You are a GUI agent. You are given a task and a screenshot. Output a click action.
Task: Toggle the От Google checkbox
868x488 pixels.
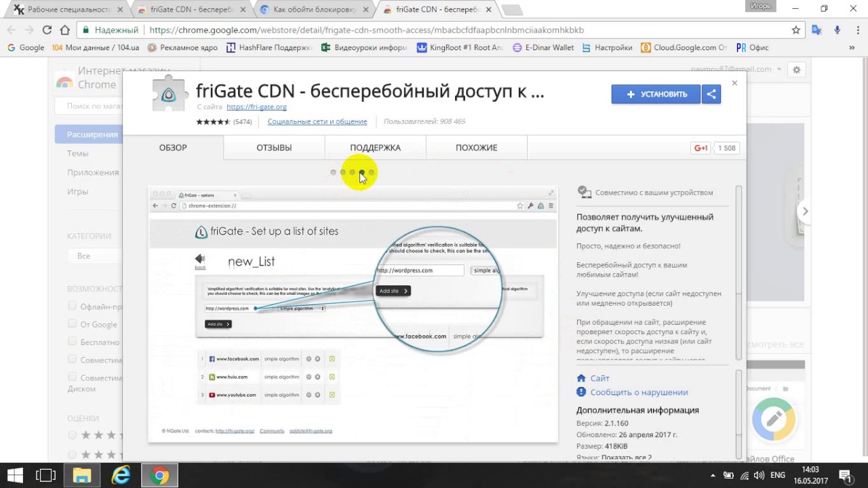(x=72, y=324)
